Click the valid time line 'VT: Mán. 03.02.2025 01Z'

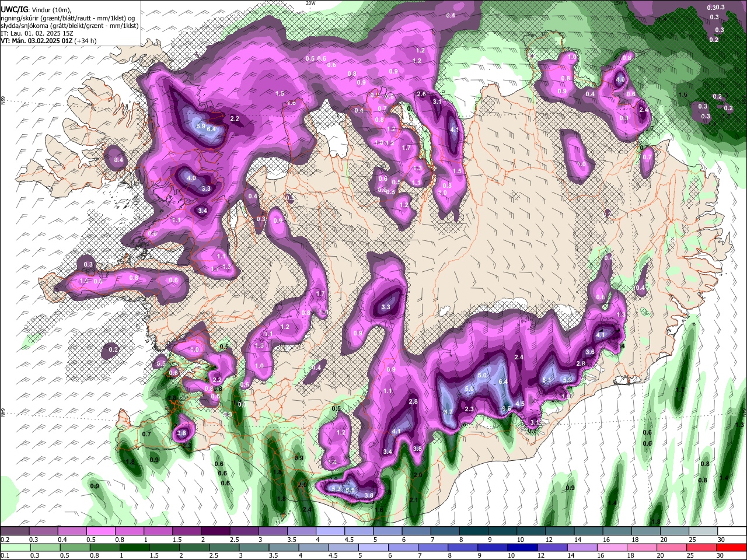point(36,41)
